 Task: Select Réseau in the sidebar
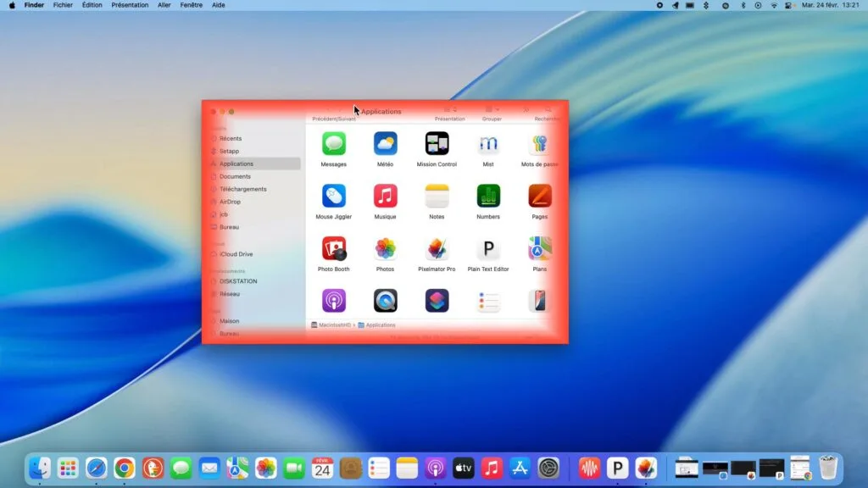point(254,294)
